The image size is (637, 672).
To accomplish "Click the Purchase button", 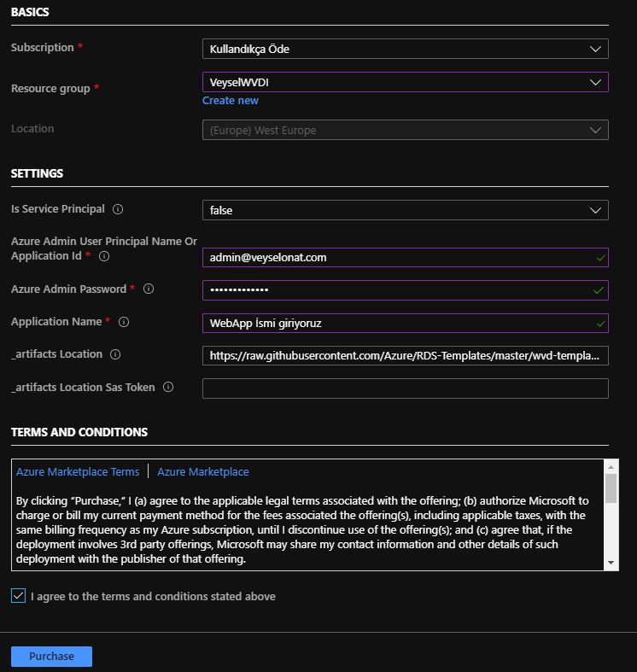I will (x=51, y=656).
